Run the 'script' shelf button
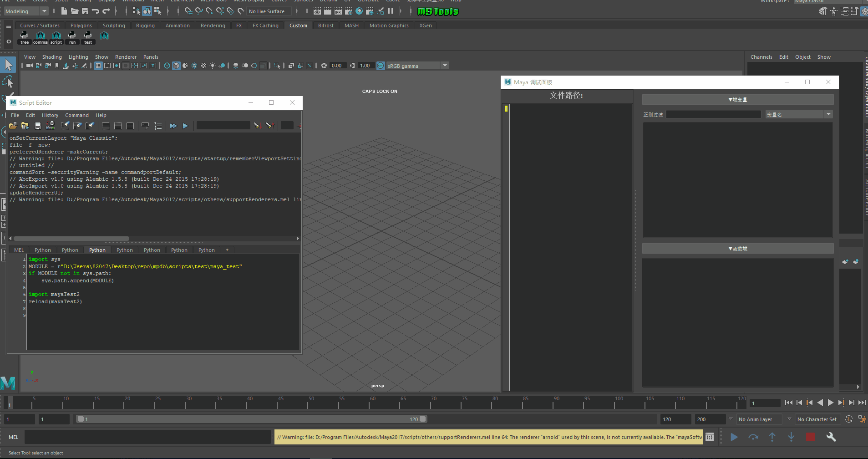The image size is (868, 459). coord(56,38)
